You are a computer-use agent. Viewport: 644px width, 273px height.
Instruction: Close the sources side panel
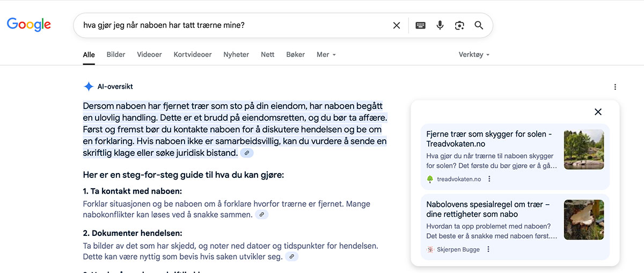(x=598, y=112)
